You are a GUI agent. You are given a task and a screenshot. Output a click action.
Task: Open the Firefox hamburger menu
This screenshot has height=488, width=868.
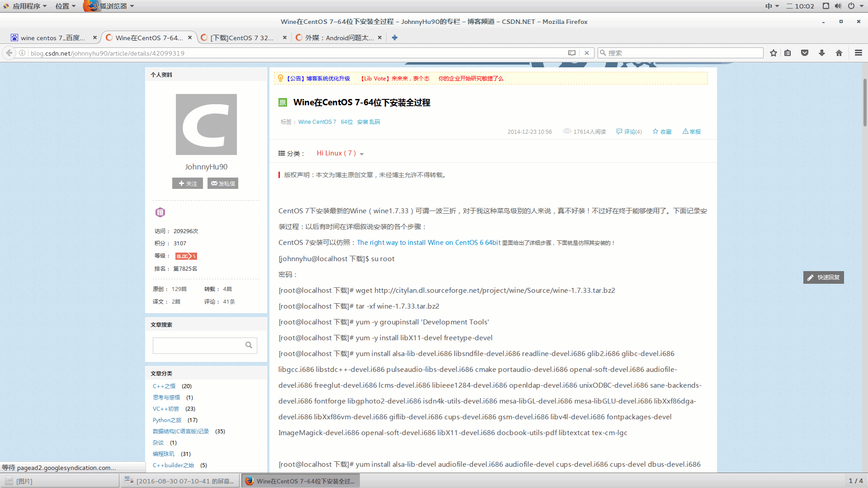tap(859, 53)
